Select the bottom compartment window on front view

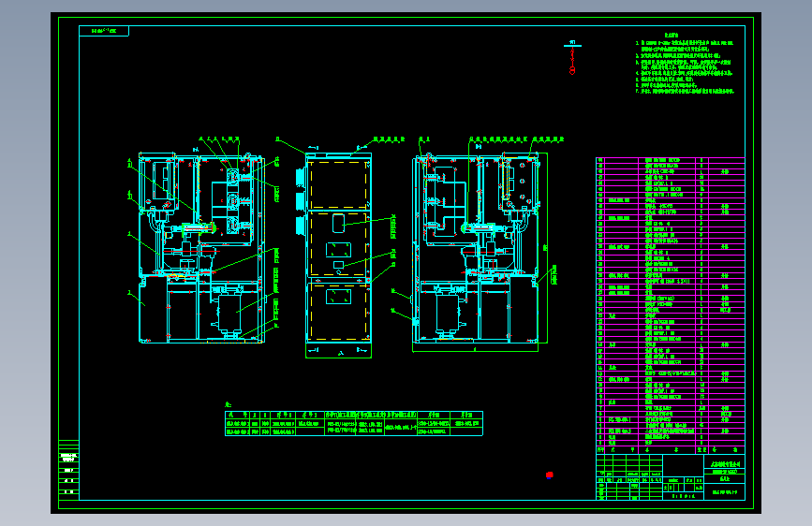point(338,297)
